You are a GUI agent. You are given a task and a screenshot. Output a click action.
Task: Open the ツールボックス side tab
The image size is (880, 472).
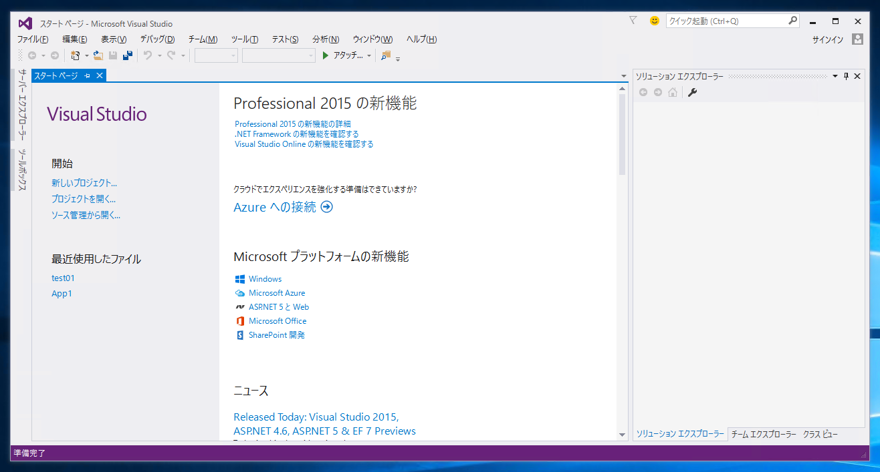22,169
